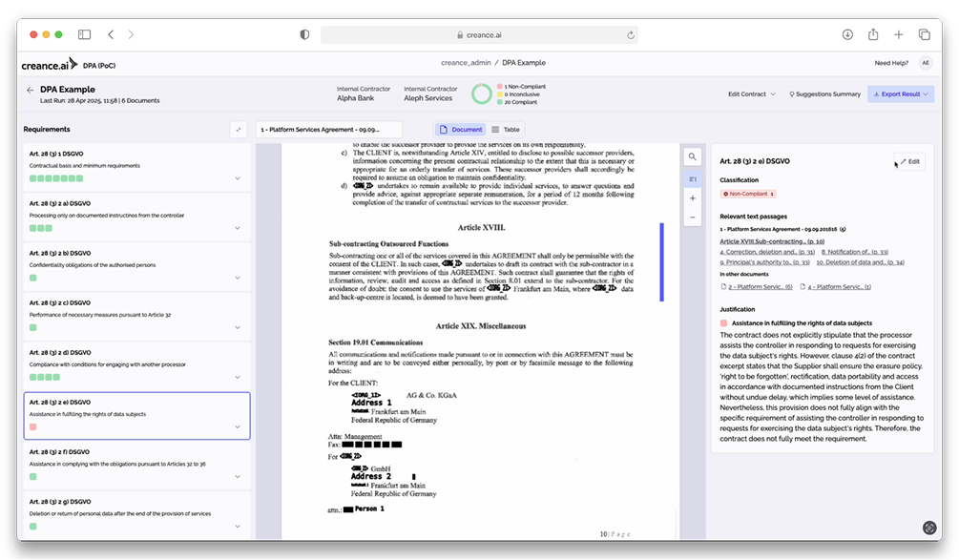The width and height of the screenshot is (959, 560).
Task: Open Article XVIII.Sub-contracting passage link
Action: tap(772, 241)
